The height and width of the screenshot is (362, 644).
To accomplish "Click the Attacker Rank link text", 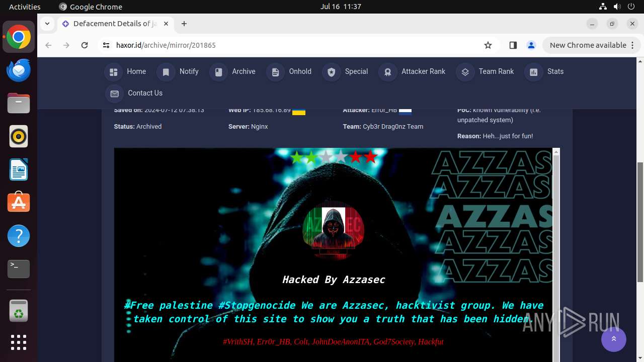I will pos(423,71).
